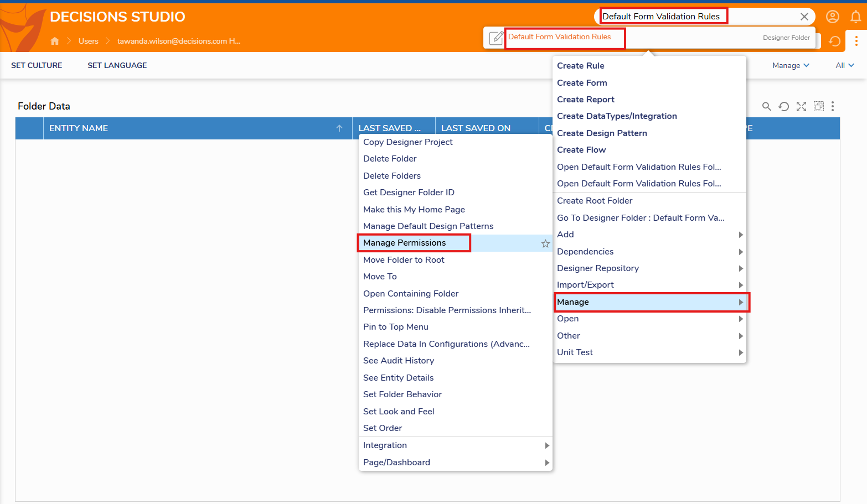Select Create Report
867x504 pixels.
(x=586, y=100)
